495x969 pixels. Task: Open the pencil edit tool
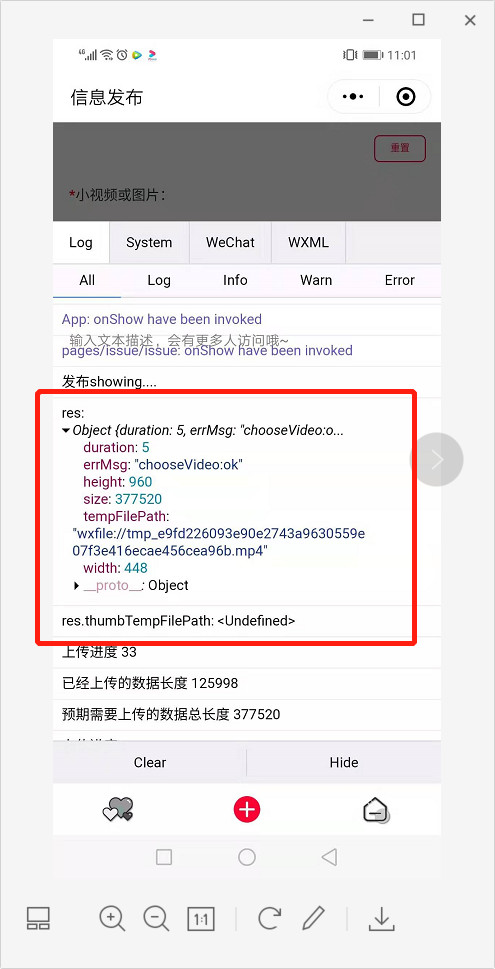[314, 918]
